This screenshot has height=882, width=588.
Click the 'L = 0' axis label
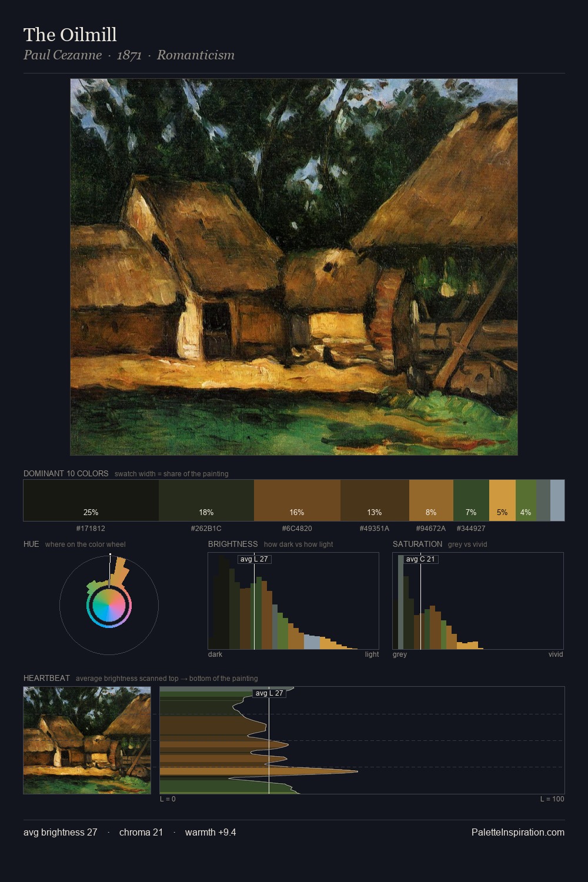click(168, 799)
